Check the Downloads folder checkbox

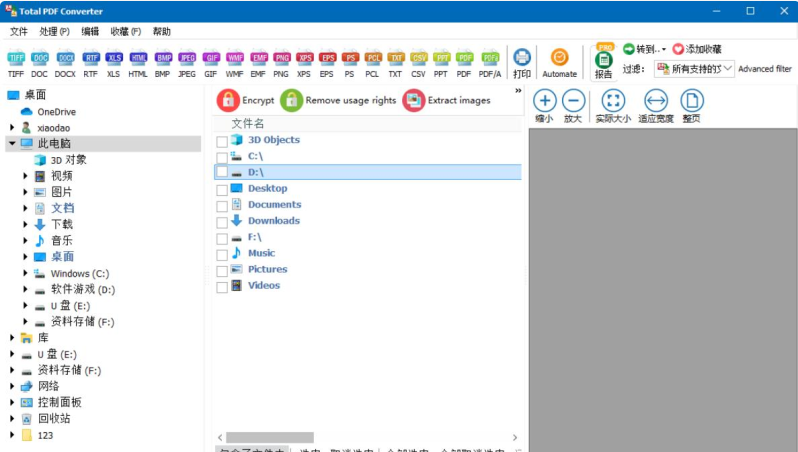click(x=222, y=222)
